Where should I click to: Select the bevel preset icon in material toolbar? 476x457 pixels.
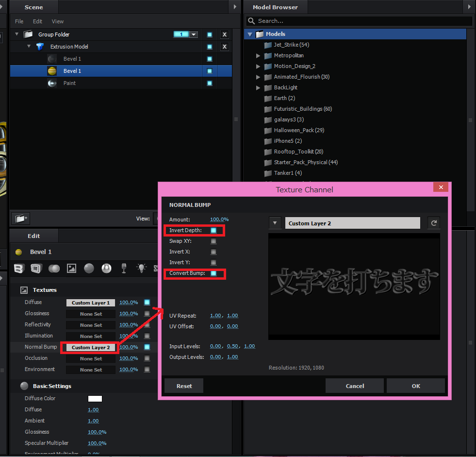pyautogui.click(x=19, y=268)
